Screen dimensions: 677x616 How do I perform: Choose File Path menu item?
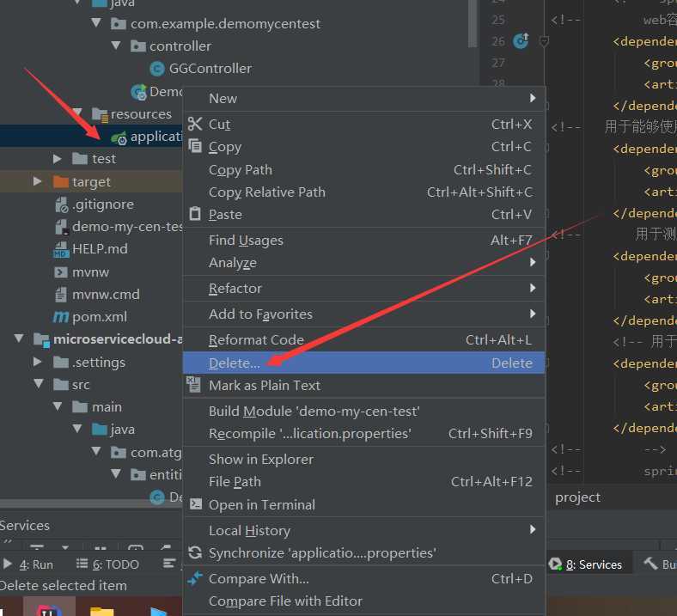coord(364,481)
